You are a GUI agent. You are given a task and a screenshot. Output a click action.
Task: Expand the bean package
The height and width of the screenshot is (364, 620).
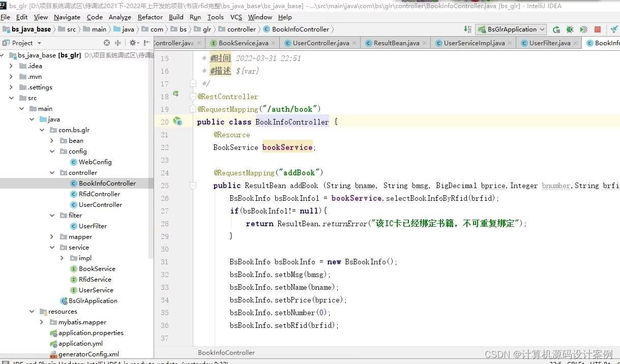pos(52,141)
